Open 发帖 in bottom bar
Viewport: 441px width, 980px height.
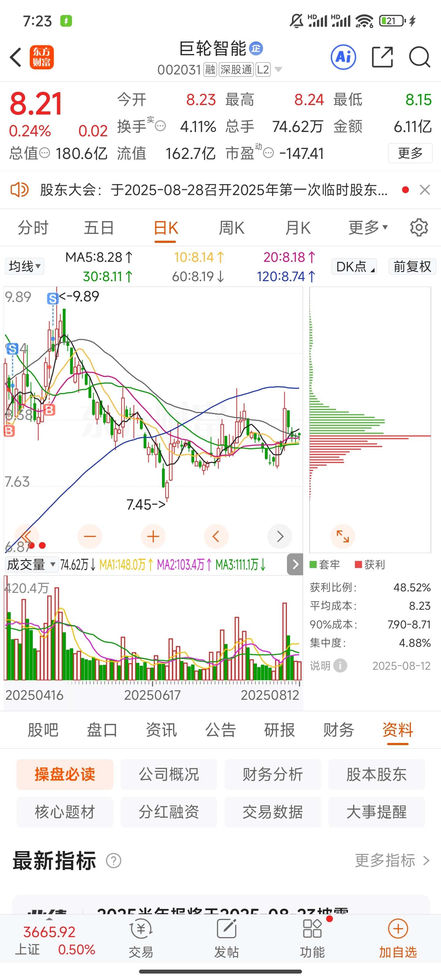[226, 939]
